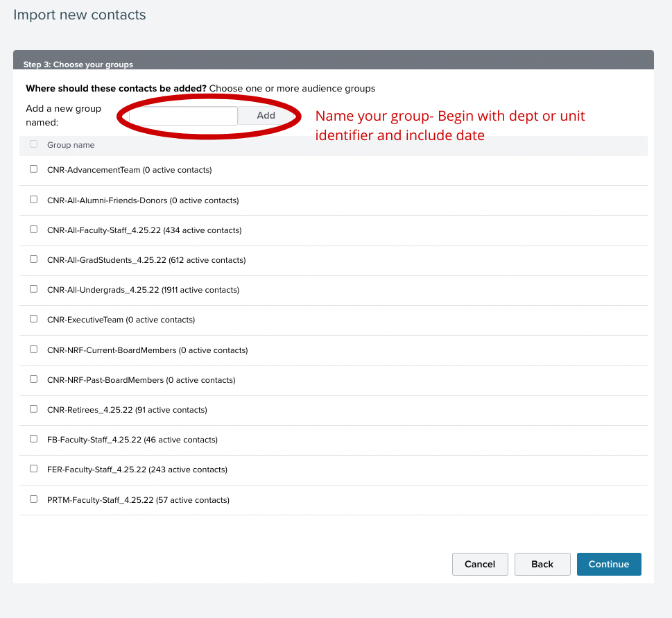This screenshot has width=672, height=618.
Task: Toggle the select-all Group name checkbox
Action: 33,144
